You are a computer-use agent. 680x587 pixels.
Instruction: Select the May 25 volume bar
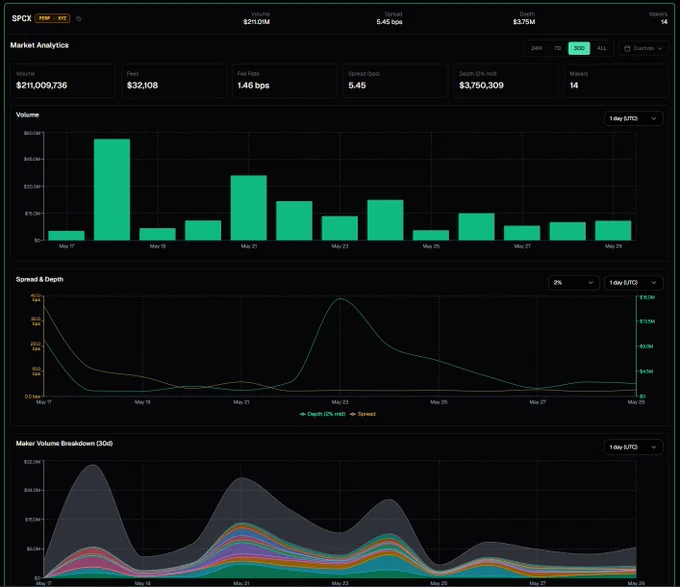click(x=431, y=235)
